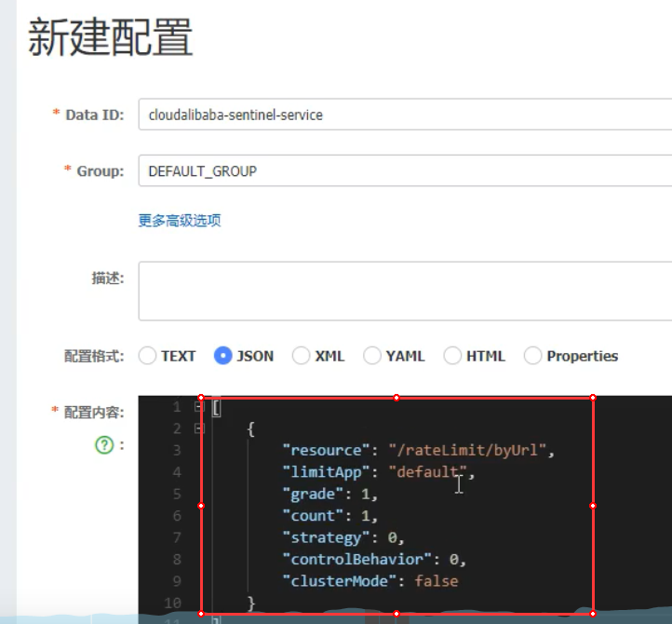Screen dimensions: 672x624
Task: Select the YAML format radio button
Action: [x=372, y=356]
